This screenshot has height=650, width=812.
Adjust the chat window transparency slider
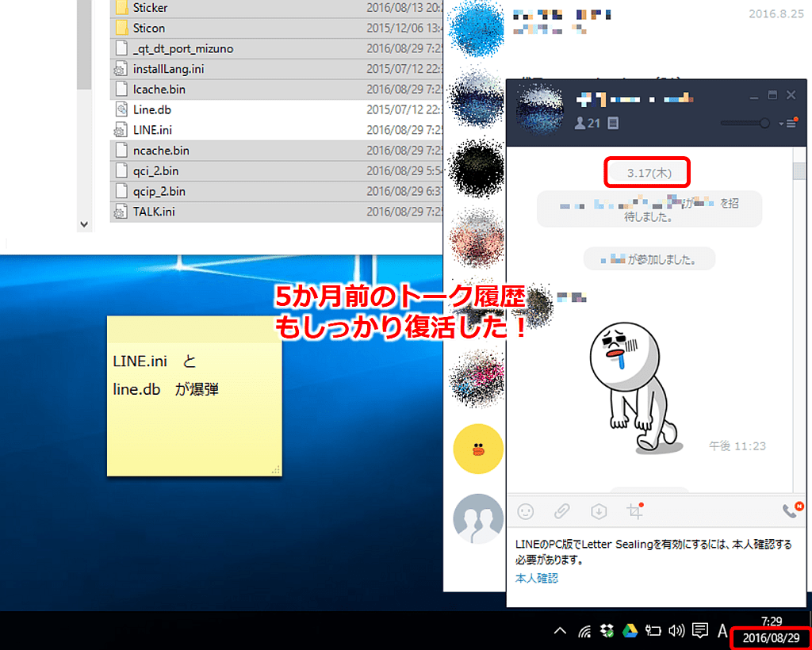tap(745, 123)
